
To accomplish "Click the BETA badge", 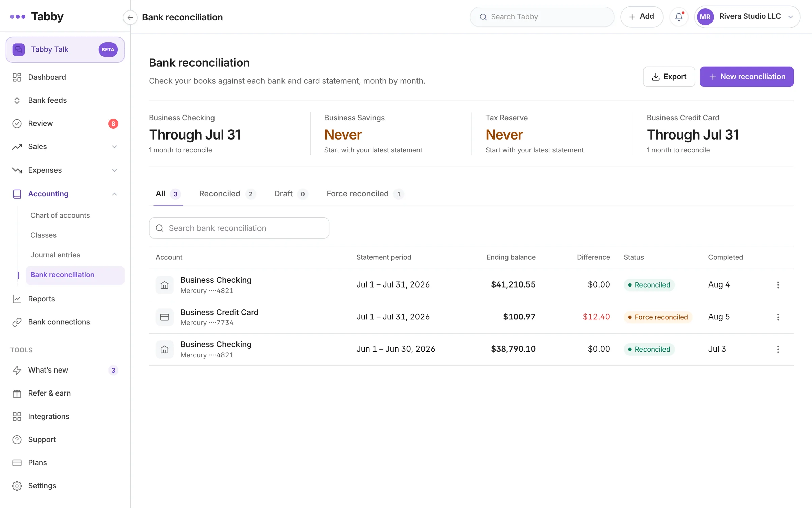I will point(108,50).
